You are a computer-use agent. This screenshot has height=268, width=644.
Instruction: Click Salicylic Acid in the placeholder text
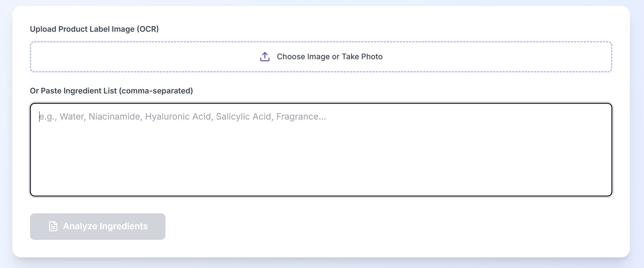243,117
